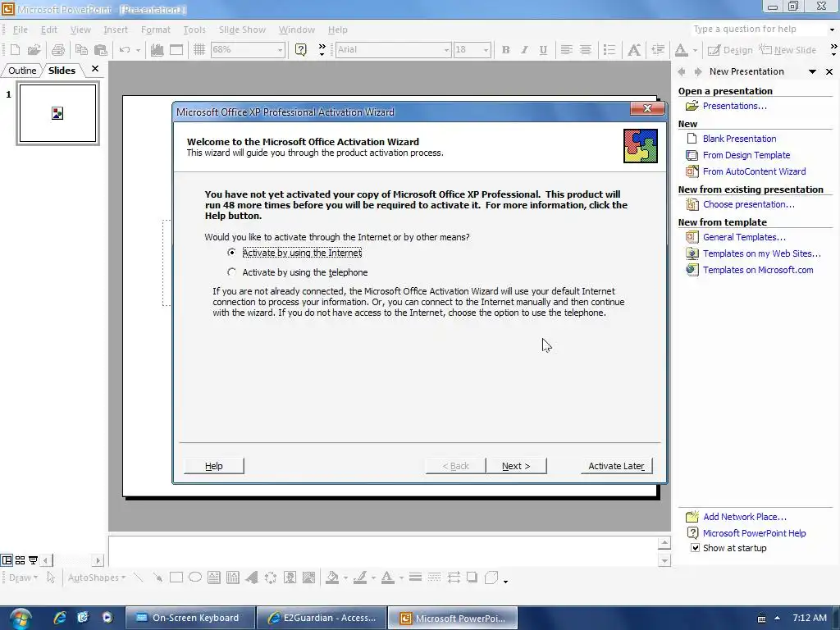This screenshot has width=840, height=630.
Task: Switch to On-Screen Keyboard taskbar button
Action: 189,618
